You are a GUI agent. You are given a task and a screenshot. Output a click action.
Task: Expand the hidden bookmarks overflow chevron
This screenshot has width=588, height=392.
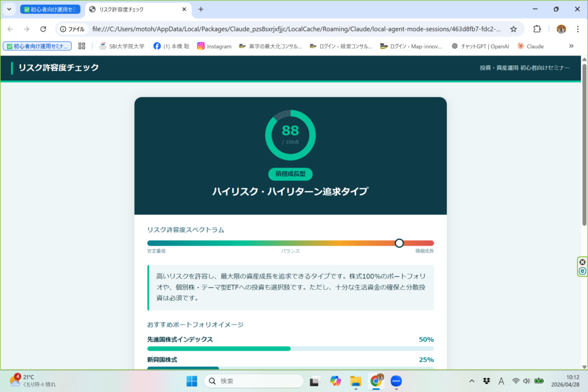click(x=571, y=46)
